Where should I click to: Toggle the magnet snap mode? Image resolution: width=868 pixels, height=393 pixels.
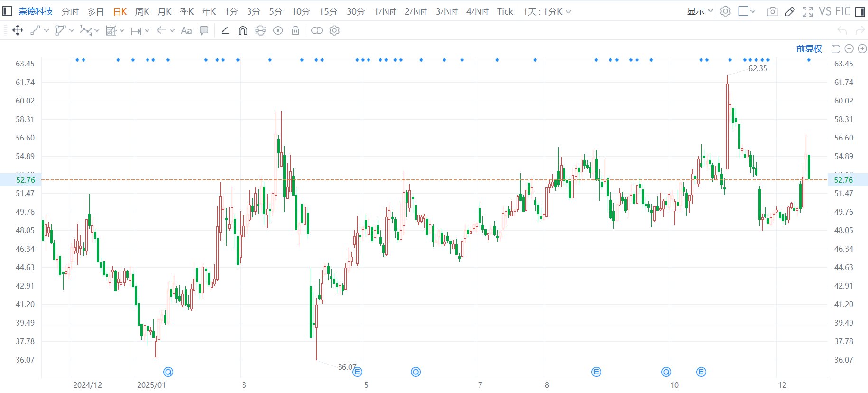pyautogui.click(x=242, y=31)
